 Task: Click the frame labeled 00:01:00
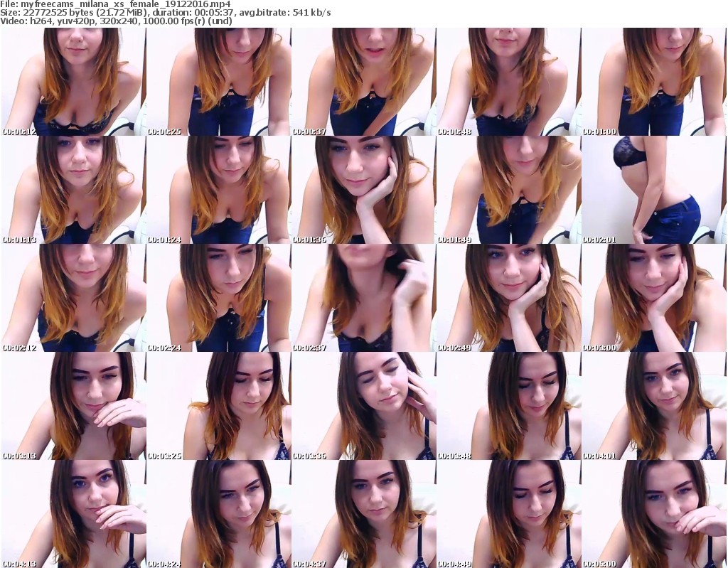[653, 82]
